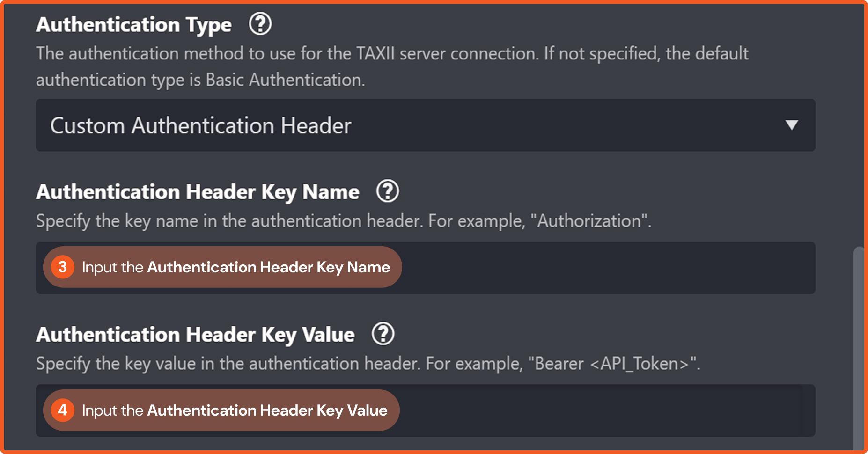The image size is (868, 454).
Task: Click the "Authorization" example description text
Action: pos(343,221)
